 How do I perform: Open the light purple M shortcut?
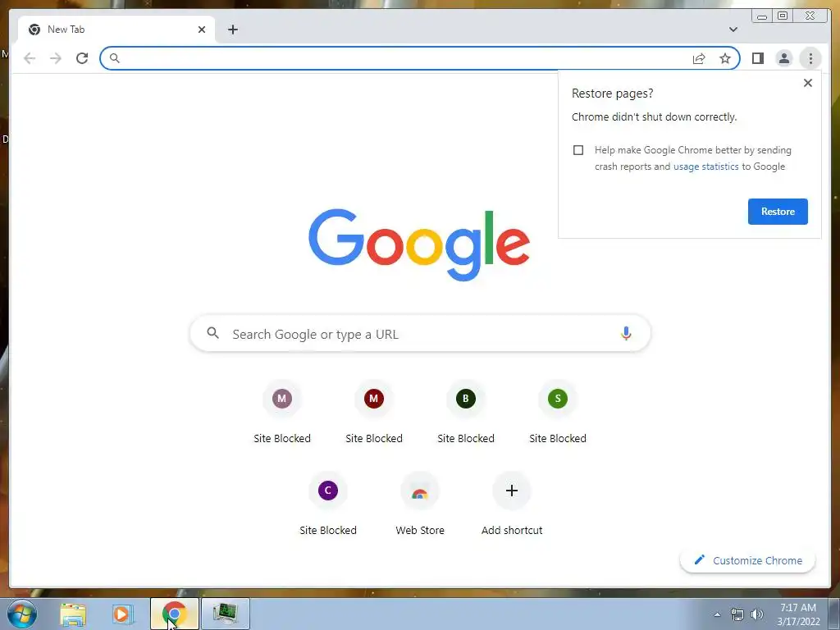tap(282, 398)
